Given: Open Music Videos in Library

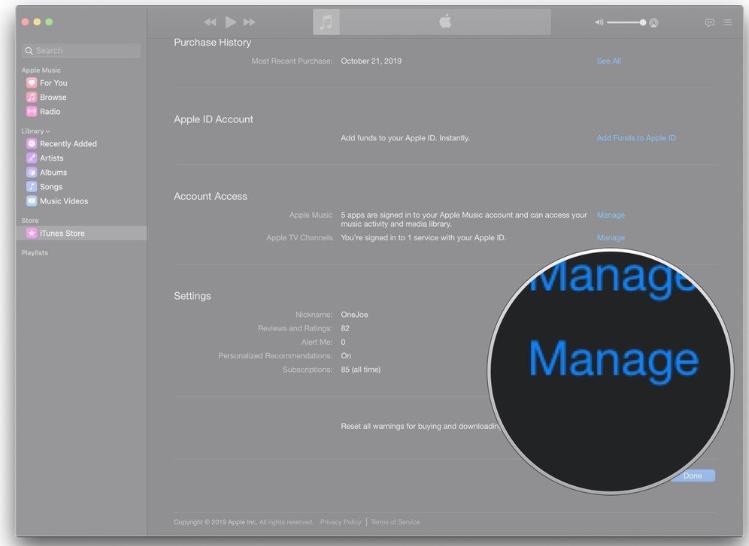Looking at the screenshot, I should (64, 201).
